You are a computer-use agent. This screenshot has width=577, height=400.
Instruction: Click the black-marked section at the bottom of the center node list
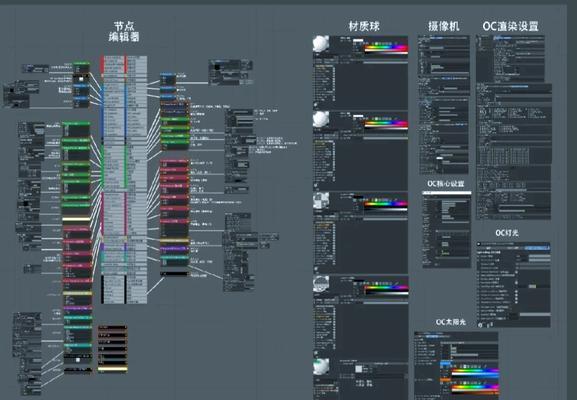pos(124,289)
